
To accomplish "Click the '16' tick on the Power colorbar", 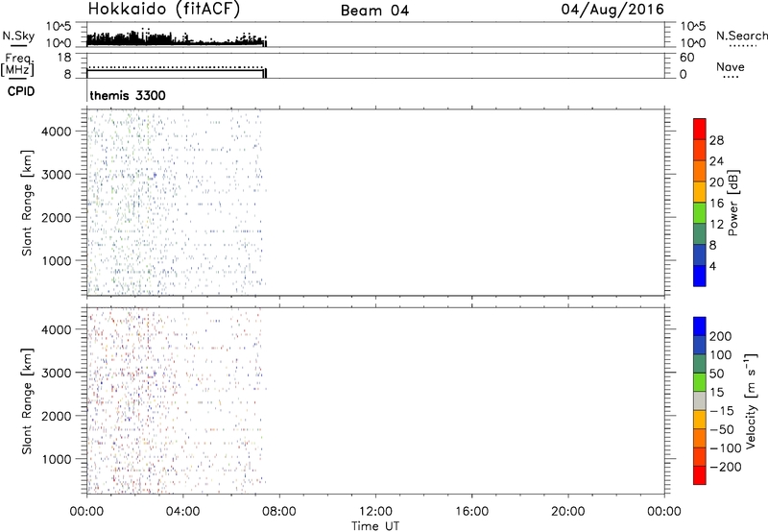I will click(716, 203).
